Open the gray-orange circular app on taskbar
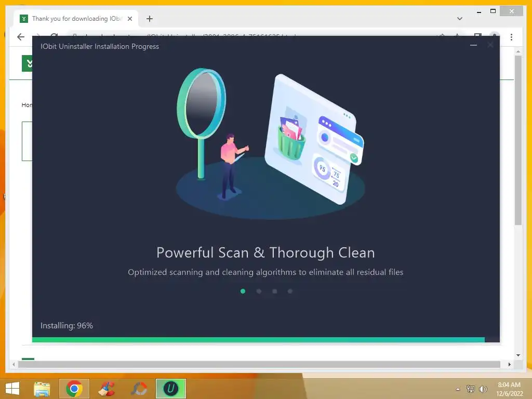The height and width of the screenshot is (399, 532). click(x=139, y=389)
